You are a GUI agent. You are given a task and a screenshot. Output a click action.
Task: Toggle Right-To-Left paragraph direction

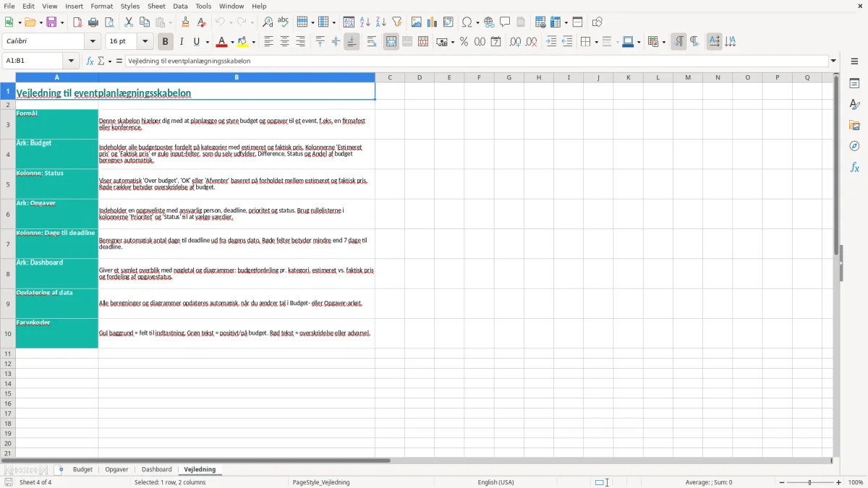point(694,42)
